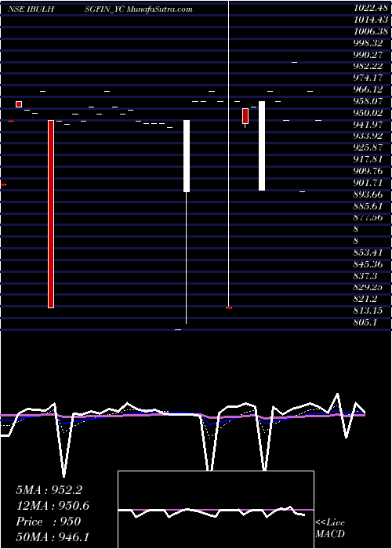Click the 925.87 price axis label

point(368,147)
